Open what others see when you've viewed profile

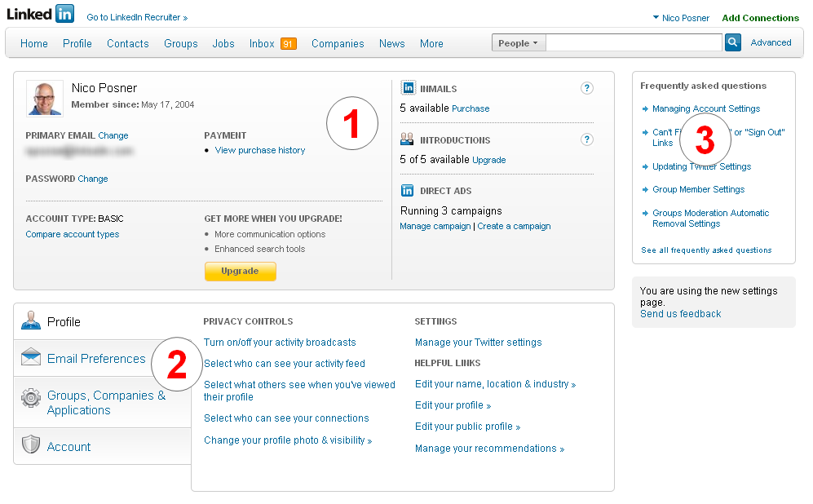299,391
